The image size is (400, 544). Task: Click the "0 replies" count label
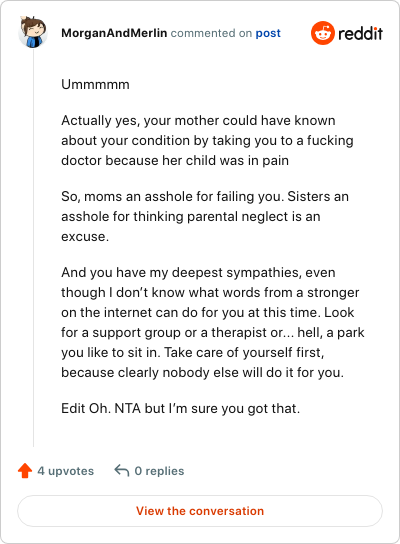coord(159,471)
